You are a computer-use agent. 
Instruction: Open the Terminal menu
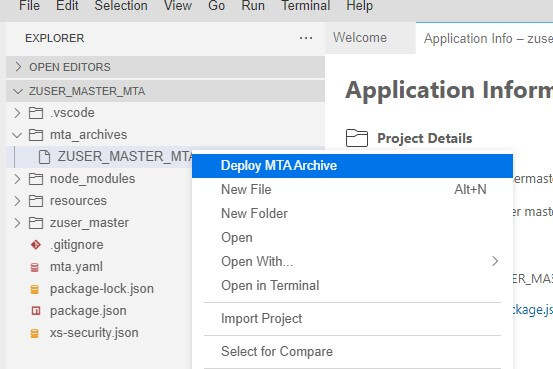(306, 6)
